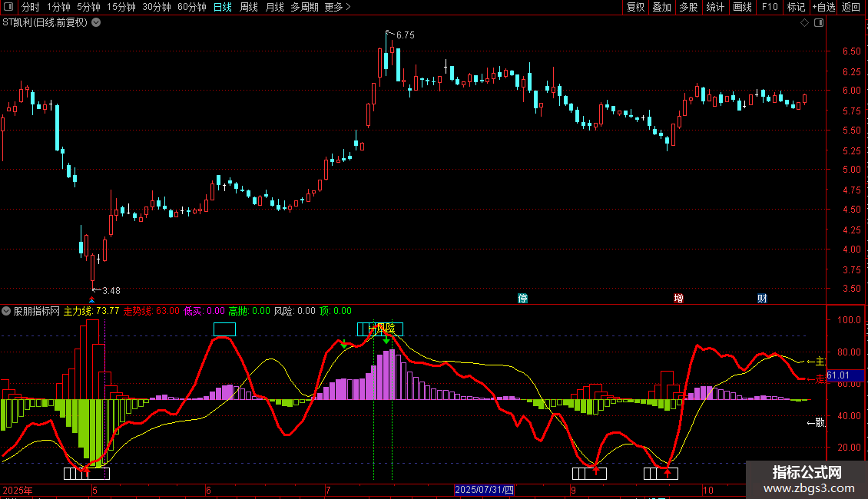Image resolution: width=868 pixels, height=499 pixels.
Task: Click 返回 to go back
Action: coord(851,7)
